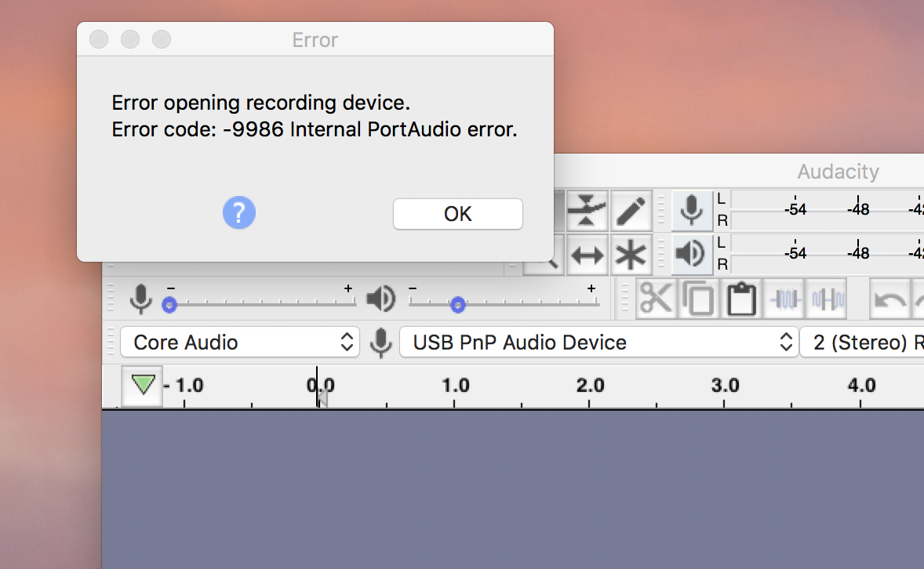Change the USB PnP Audio Device selection
Screen dimensions: 924x569
pos(598,342)
